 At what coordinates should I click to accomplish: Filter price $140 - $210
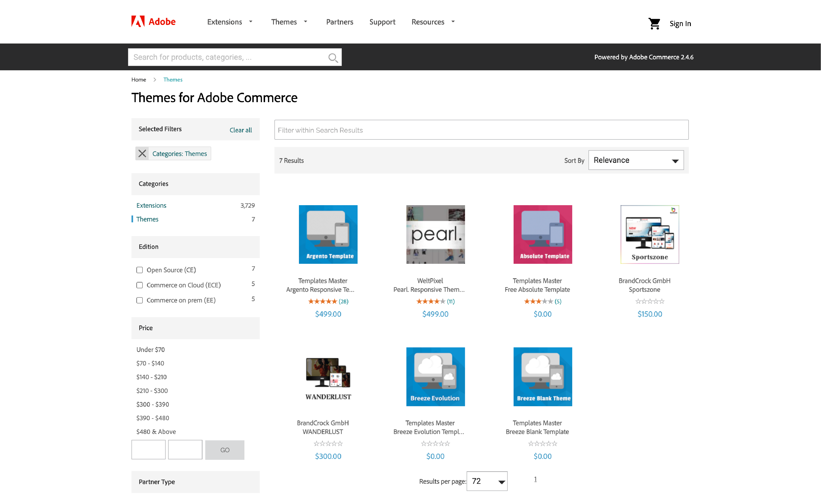pyautogui.click(x=151, y=377)
